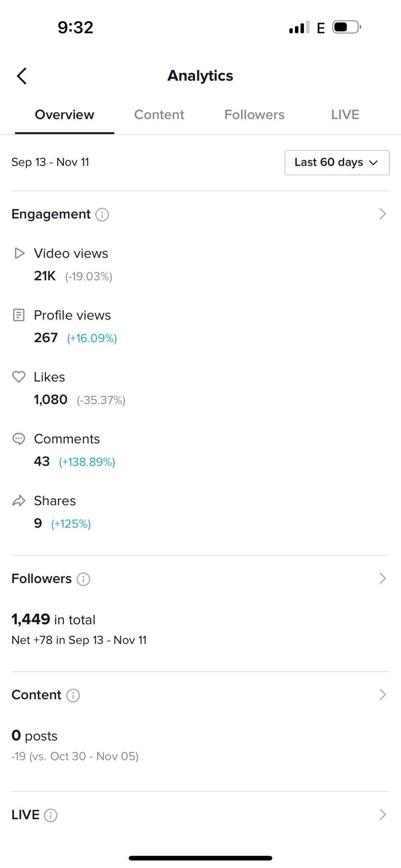Tap the 1,449 in total followers count
This screenshot has width=401, height=868.
pyautogui.click(x=53, y=620)
